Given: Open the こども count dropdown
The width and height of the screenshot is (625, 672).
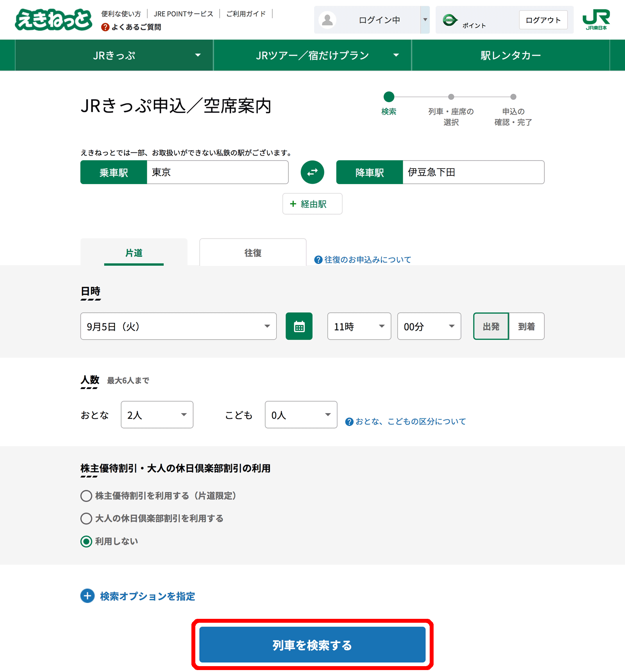Looking at the screenshot, I should click(301, 415).
